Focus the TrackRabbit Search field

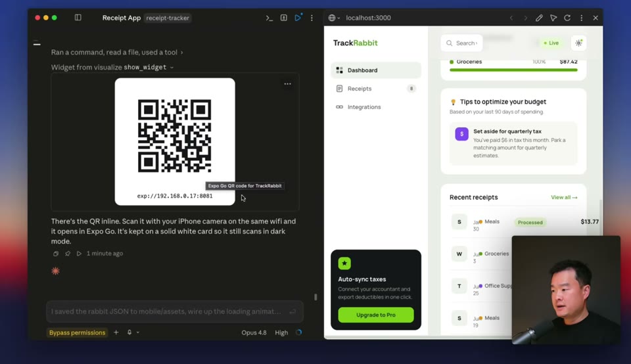coord(461,43)
